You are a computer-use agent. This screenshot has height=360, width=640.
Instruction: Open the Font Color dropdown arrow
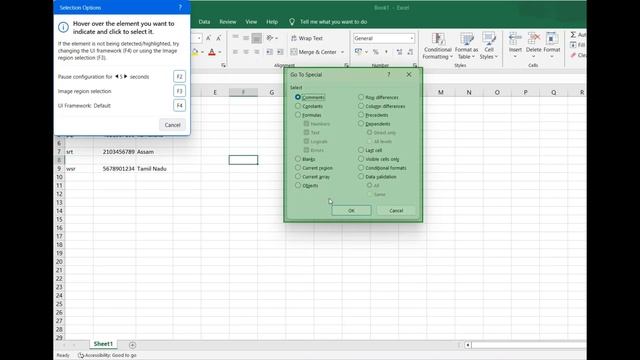click(220, 52)
